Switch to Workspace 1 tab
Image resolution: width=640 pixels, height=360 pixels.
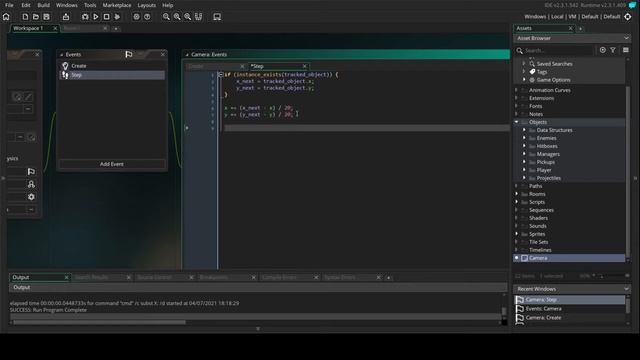28,28
